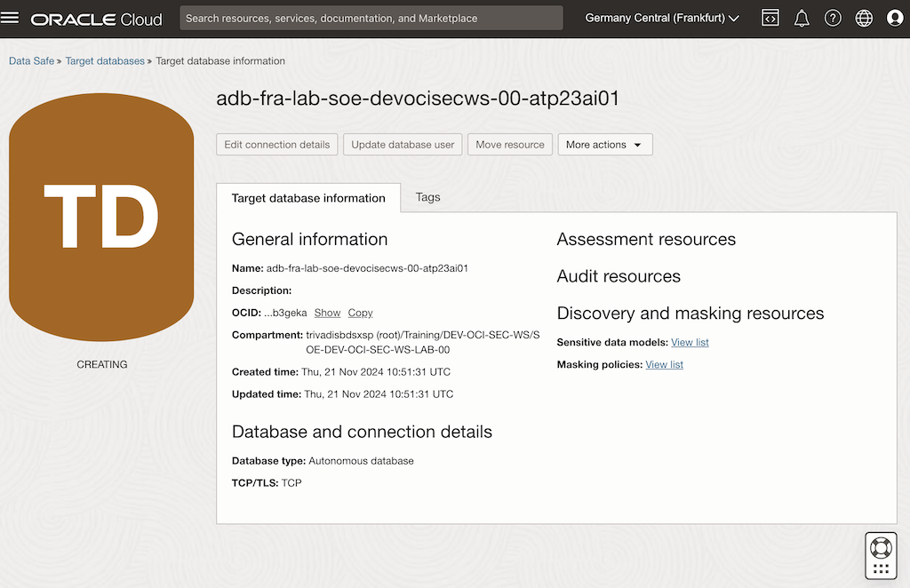Click the TCP/TLS value TCP
The height and width of the screenshot is (588, 910).
coord(291,482)
